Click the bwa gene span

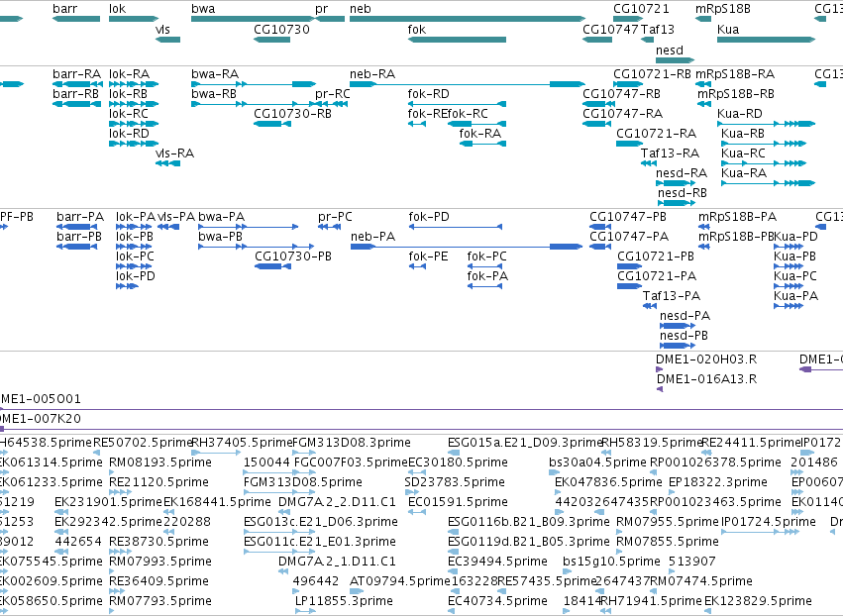[253, 19]
